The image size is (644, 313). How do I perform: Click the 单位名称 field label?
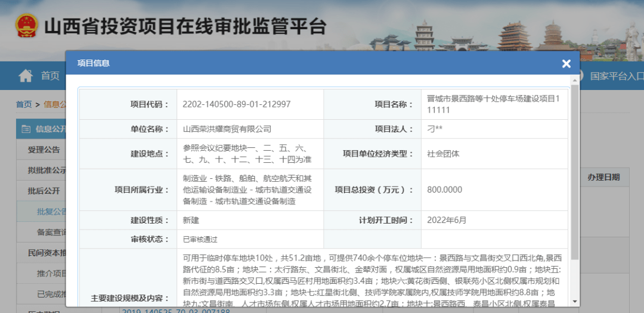[x=150, y=129]
